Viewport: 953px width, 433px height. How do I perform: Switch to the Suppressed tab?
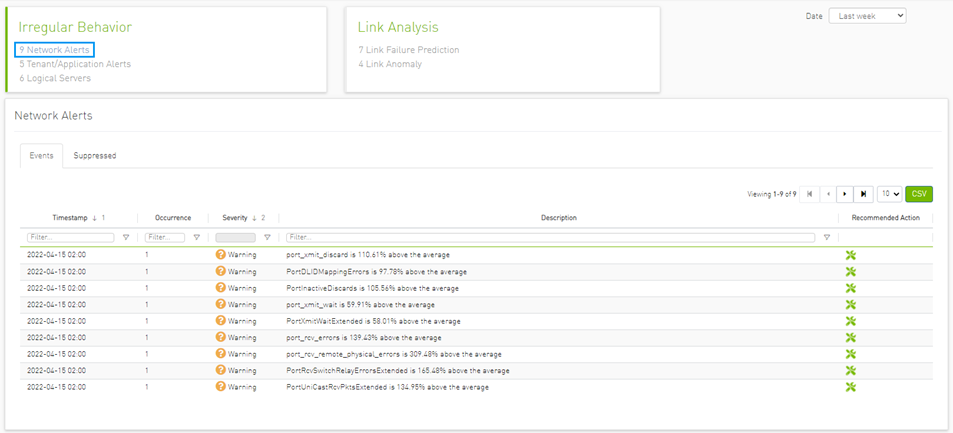click(x=95, y=156)
